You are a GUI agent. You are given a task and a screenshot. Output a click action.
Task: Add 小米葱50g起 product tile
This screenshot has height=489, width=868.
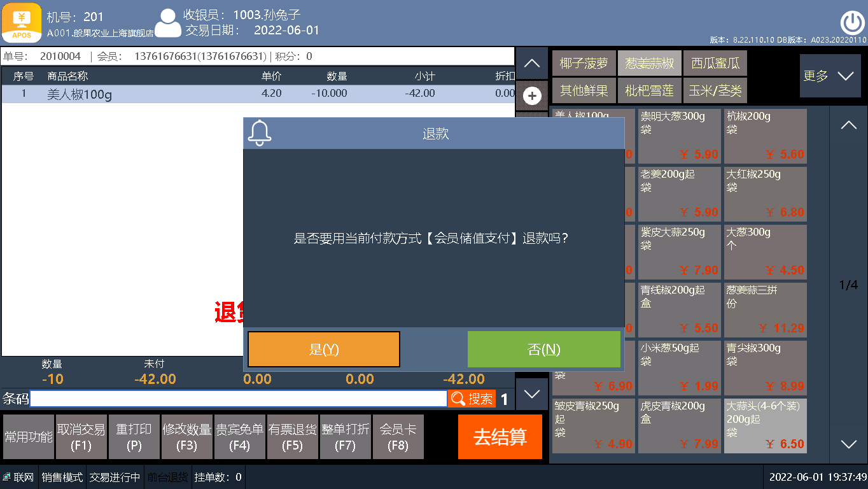click(x=680, y=368)
